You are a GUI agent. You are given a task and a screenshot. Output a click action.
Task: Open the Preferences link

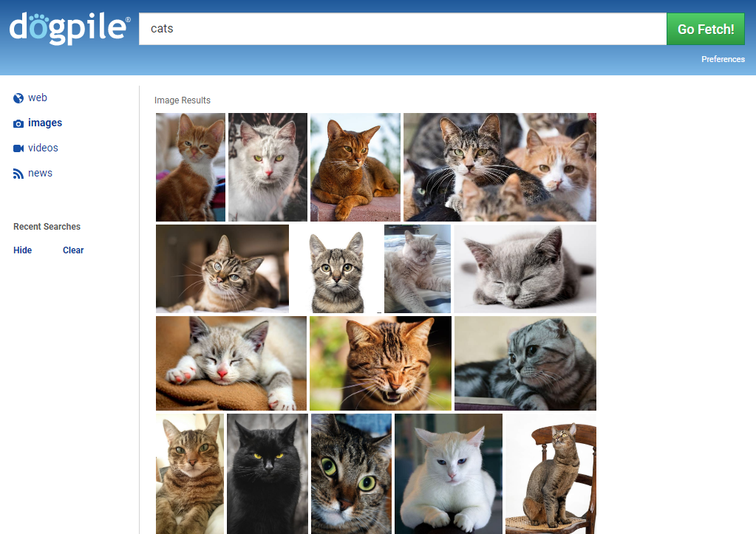coord(722,59)
